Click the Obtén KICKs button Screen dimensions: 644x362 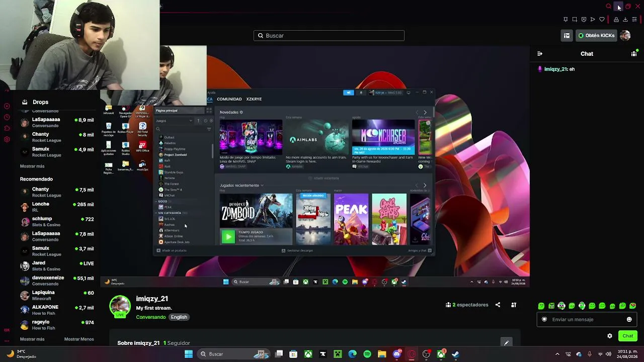click(596, 36)
